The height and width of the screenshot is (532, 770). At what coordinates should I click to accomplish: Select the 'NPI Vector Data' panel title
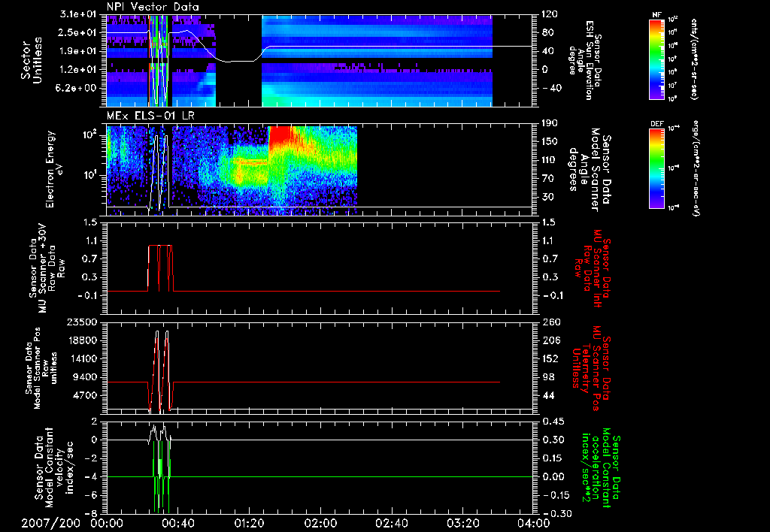[x=153, y=7]
